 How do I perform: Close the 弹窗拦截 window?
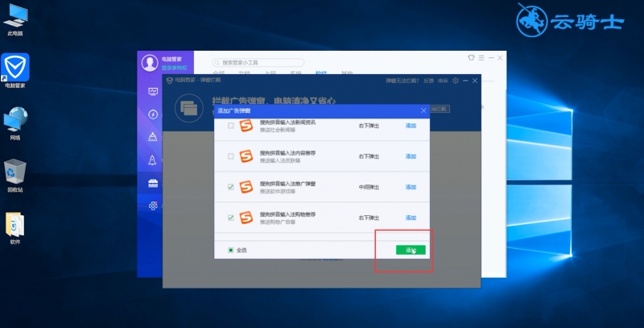click(475, 81)
